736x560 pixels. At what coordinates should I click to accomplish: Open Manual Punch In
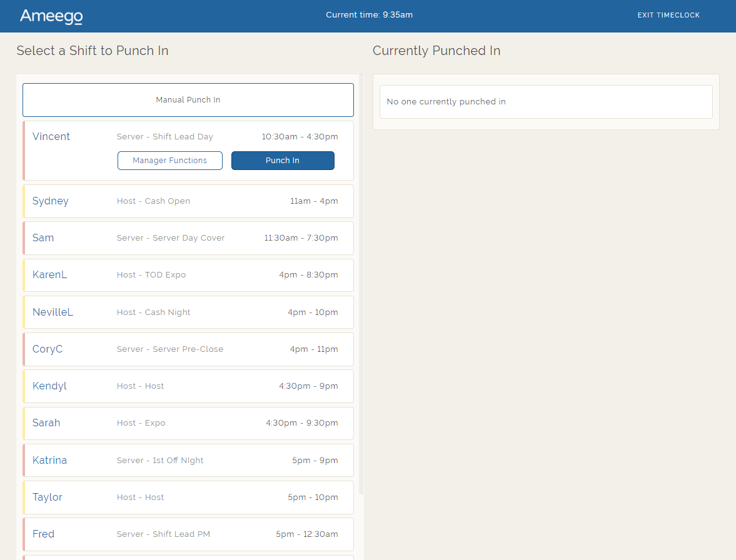tap(188, 100)
